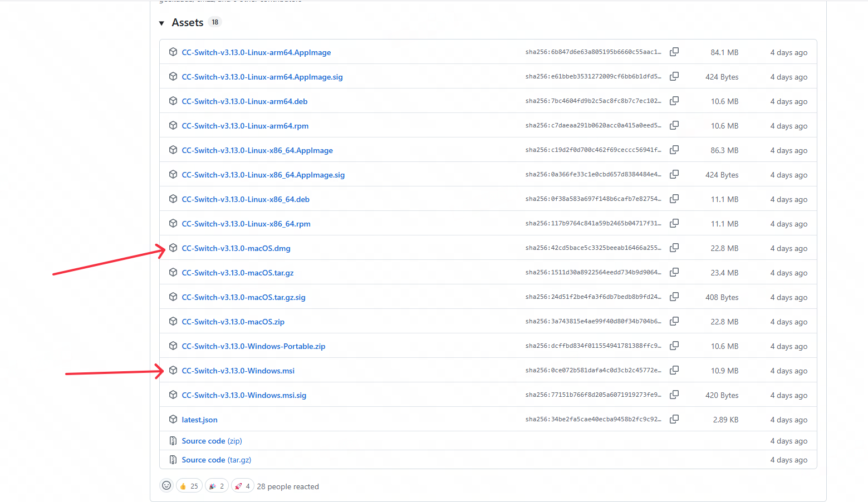Download Source code (tar.gz)

pyautogui.click(x=217, y=460)
